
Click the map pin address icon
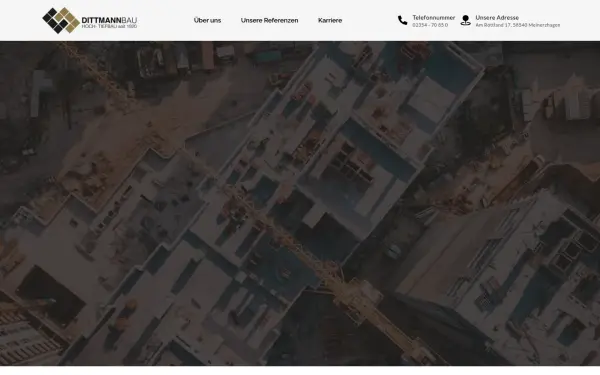465,20
